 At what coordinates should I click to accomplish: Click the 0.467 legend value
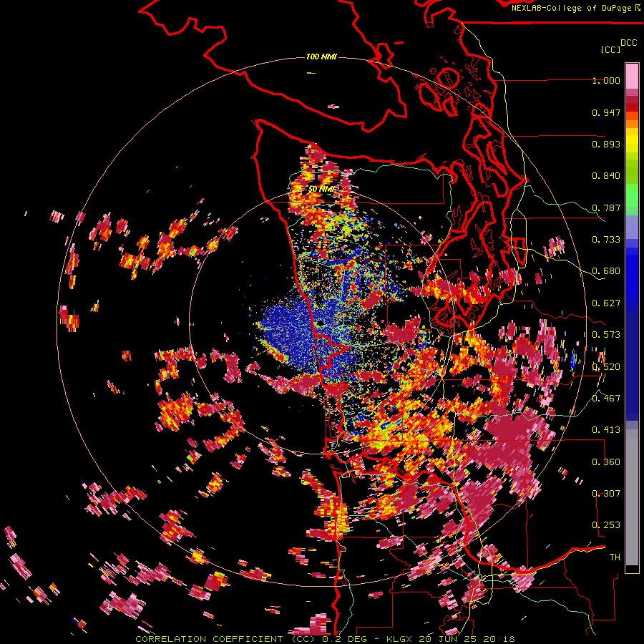tap(606, 399)
